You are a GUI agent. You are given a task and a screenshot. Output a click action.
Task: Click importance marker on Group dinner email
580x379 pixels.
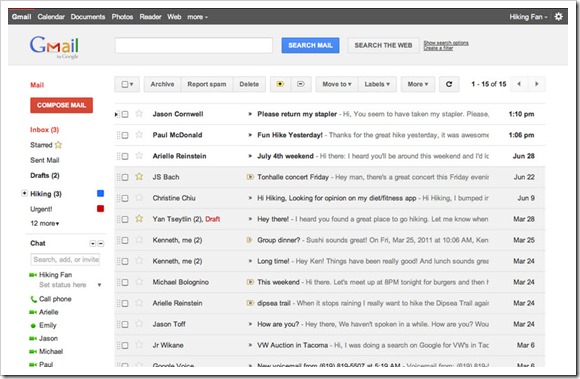point(250,240)
